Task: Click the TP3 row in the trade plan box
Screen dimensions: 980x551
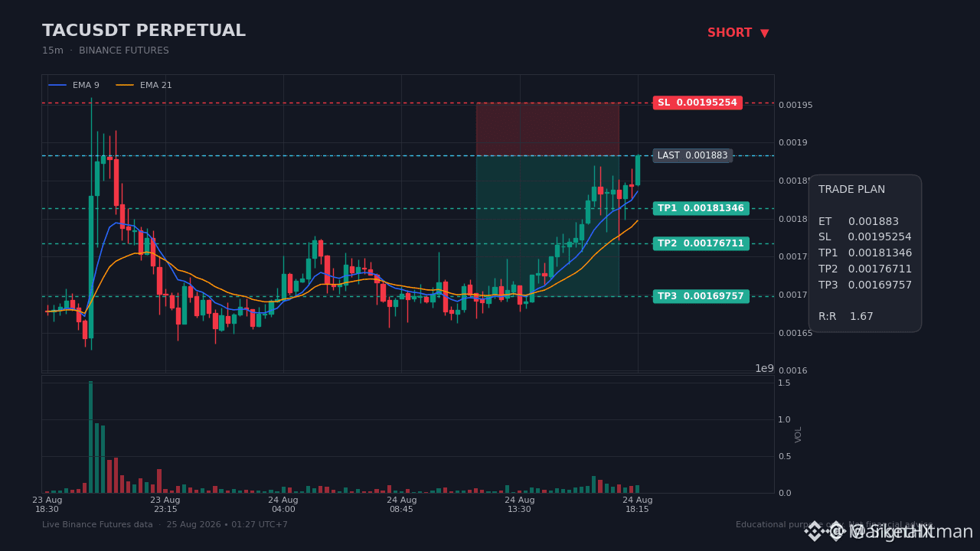Action: [865, 285]
